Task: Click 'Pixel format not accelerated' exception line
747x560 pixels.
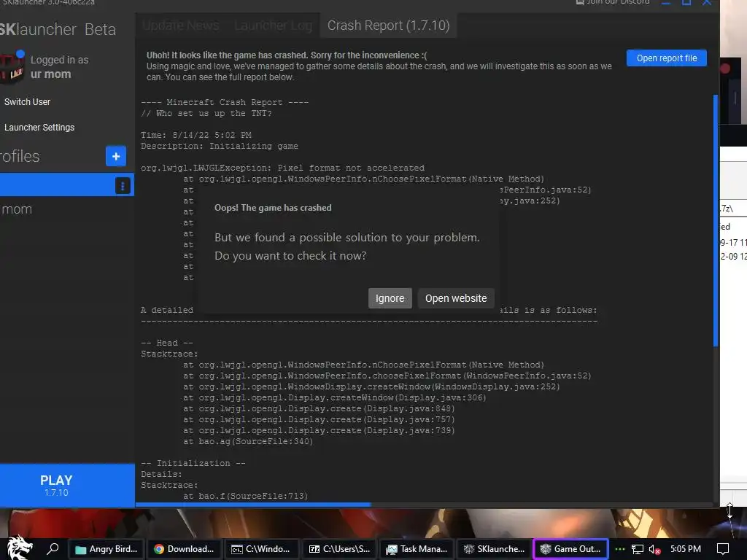Action: pyautogui.click(x=282, y=168)
